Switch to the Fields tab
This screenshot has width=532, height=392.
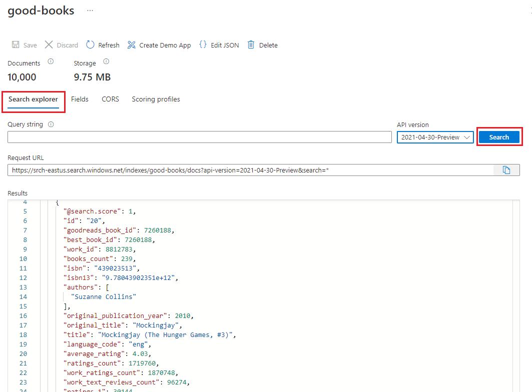(80, 99)
